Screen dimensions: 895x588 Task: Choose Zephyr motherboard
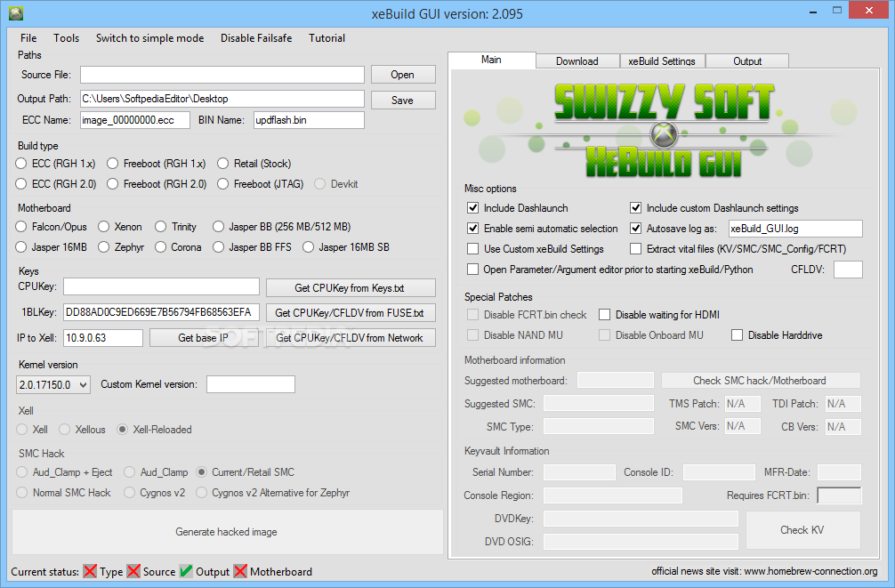121,247
